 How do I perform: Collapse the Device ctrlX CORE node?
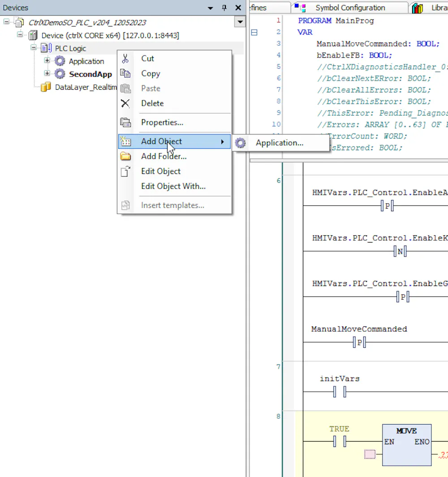point(20,35)
